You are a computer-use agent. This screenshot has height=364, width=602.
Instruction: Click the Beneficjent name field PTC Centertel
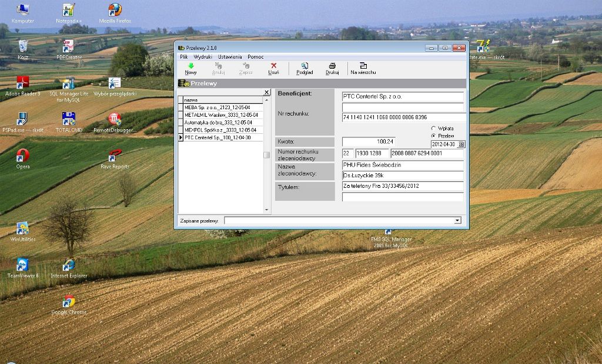click(x=403, y=96)
